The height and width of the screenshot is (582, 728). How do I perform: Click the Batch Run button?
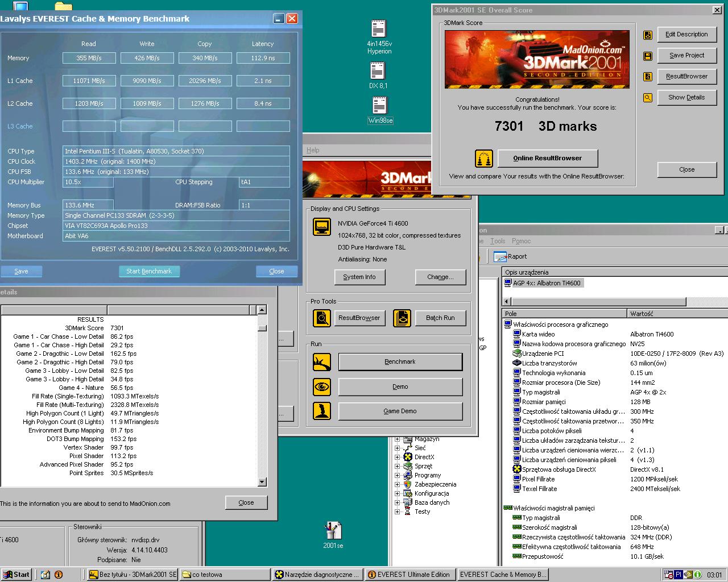coord(441,318)
